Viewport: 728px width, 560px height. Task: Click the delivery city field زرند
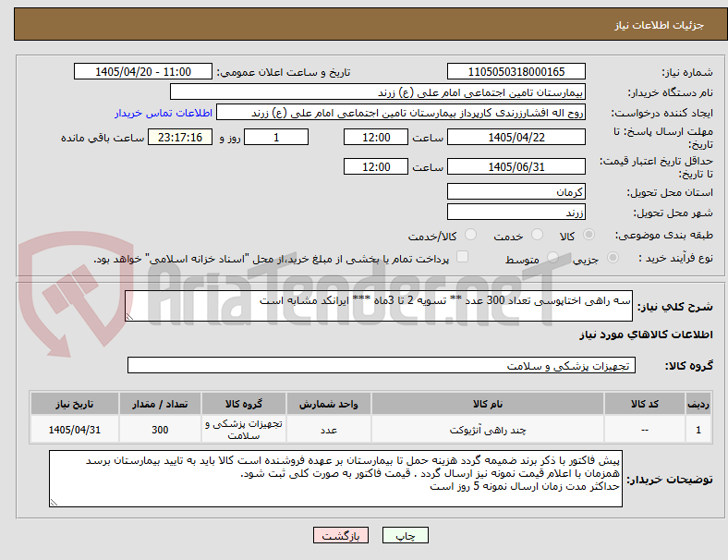pyautogui.click(x=516, y=212)
